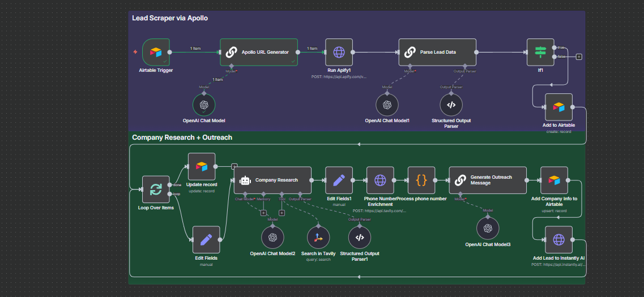Select the If1 condition node
644x297 pixels.
(x=540, y=52)
